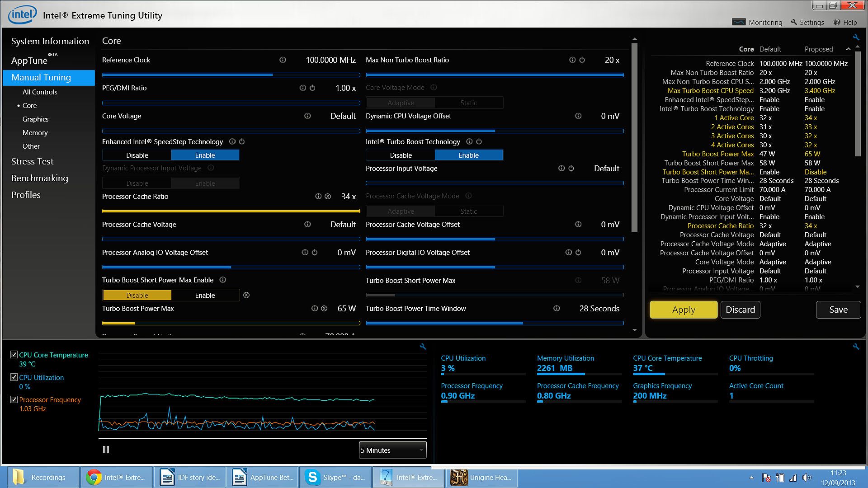The width and height of the screenshot is (868, 488).
Task: Click the wrench icon above the proposed settings panel
Action: [855, 38]
